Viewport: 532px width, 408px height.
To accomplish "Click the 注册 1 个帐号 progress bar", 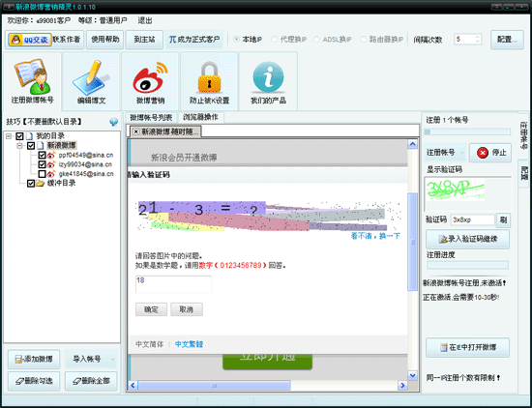I will 467,131.
